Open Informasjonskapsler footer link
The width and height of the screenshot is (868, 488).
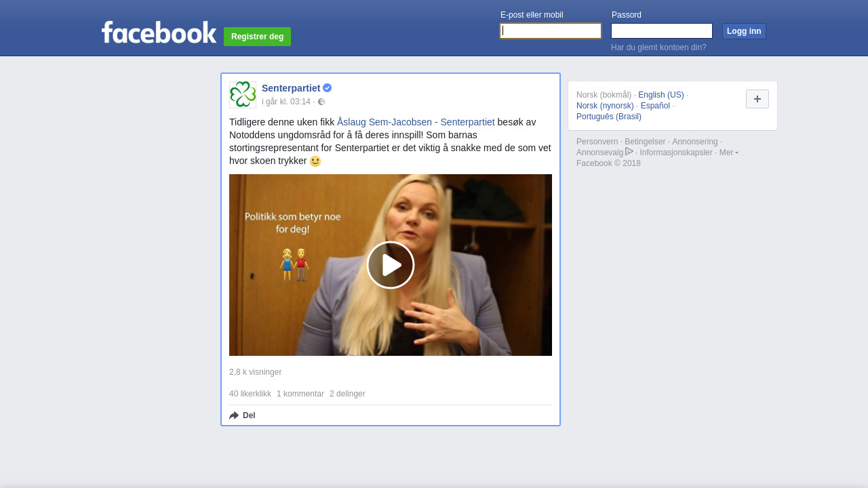[x=676, y=152]
